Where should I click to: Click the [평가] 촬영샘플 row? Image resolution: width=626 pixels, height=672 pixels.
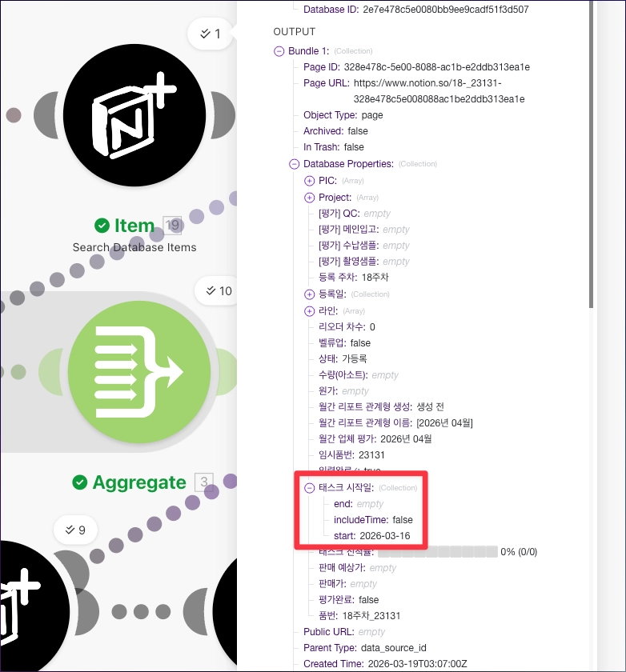click(x=364, y=262)
